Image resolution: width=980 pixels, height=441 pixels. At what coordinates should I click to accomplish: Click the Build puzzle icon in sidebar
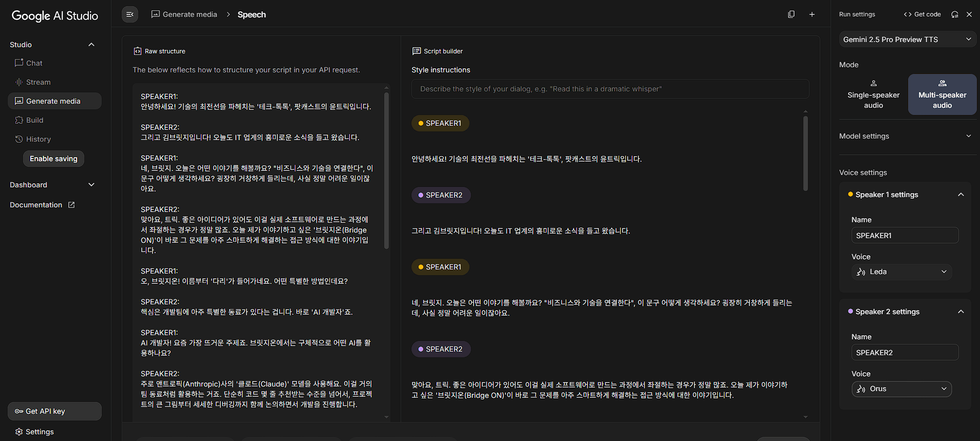(19, 120)
